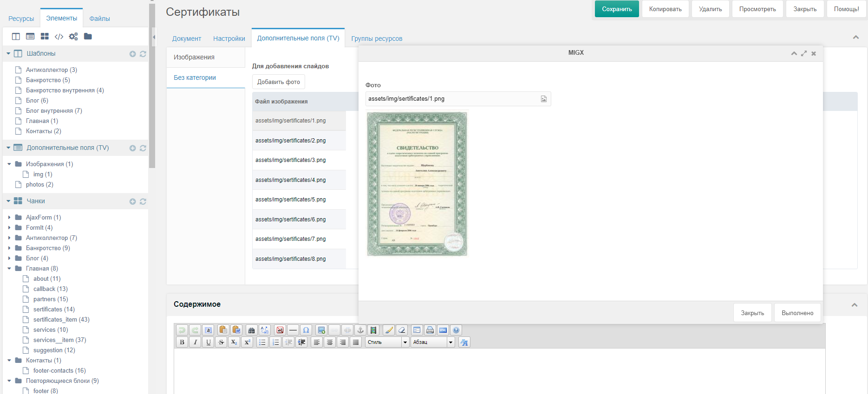This screenshot has width=868, height=394.
Task: Toggle italic formatting
Action: (195, 342)
